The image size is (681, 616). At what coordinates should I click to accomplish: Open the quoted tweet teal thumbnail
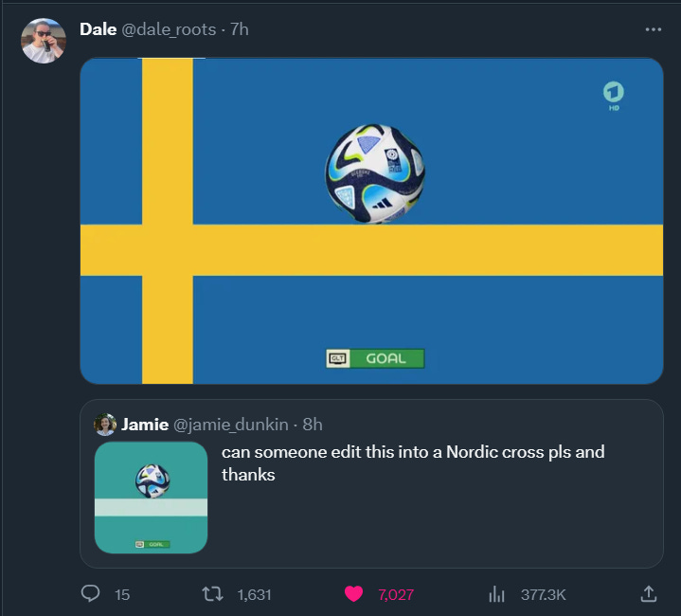[152, 498]
